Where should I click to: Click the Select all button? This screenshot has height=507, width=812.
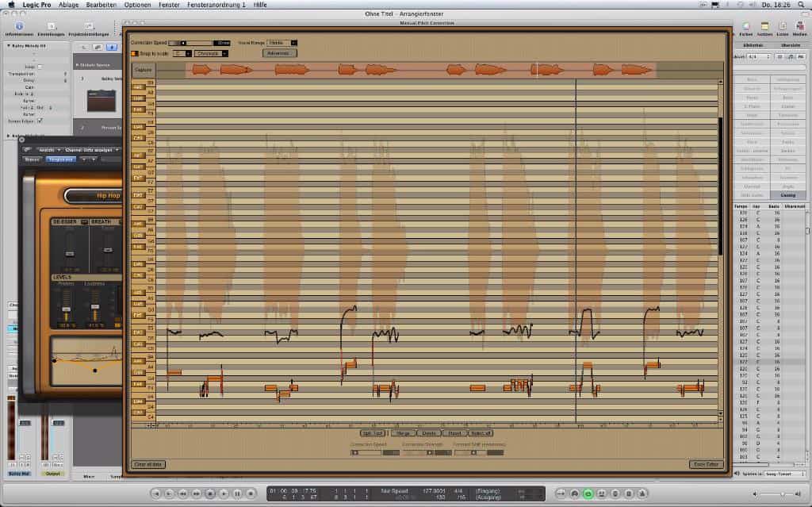[481, 433]
